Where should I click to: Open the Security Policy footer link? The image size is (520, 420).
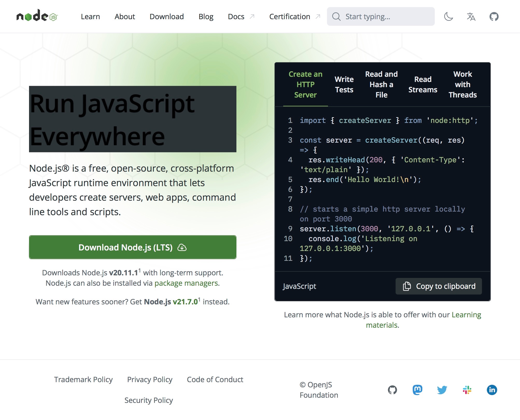[149, 400]
